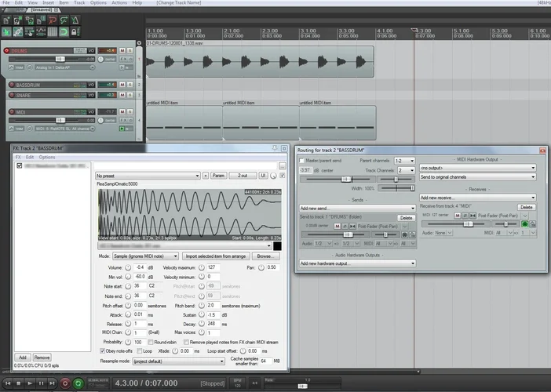This screenshot has width=551, height=392.
Task: Open the Insert menu
Action: point(48,2)
